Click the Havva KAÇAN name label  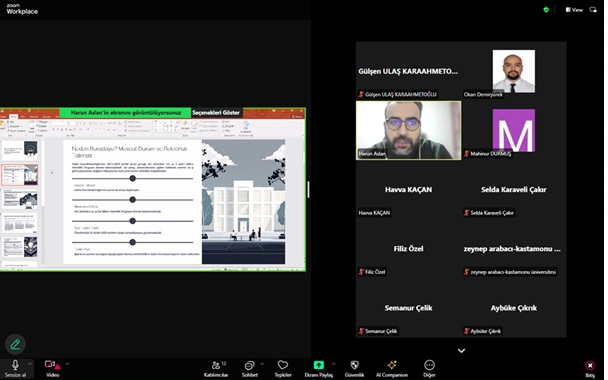374,212
